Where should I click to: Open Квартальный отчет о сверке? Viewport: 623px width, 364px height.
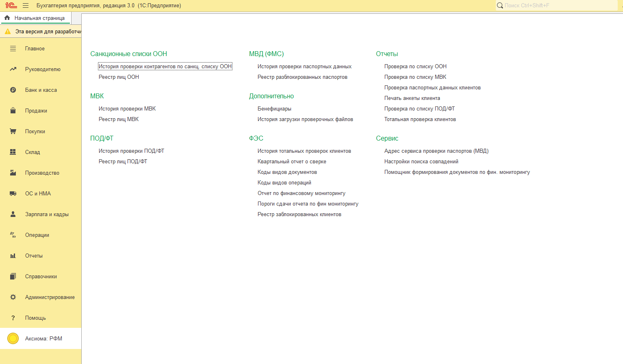tap(292, 161)
